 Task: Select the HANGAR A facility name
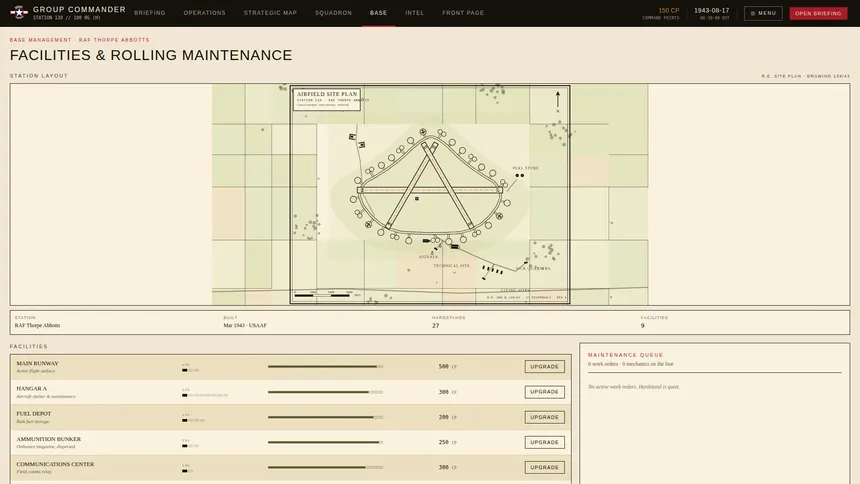(x=32, y=389)
